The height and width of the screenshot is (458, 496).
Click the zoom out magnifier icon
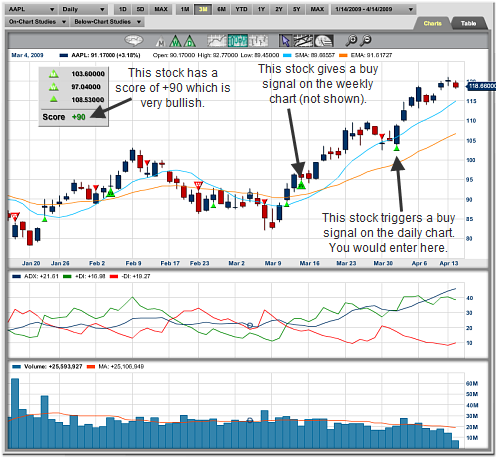[366, 40]
